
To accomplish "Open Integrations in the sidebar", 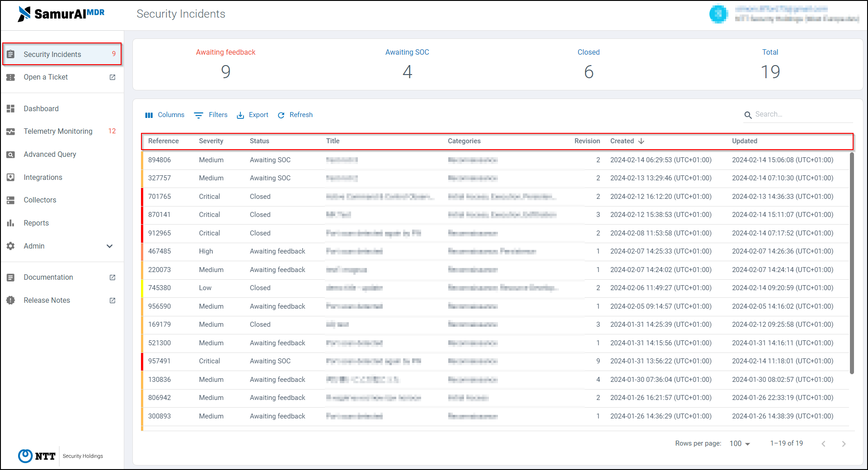I will click(x=62, y=178).
